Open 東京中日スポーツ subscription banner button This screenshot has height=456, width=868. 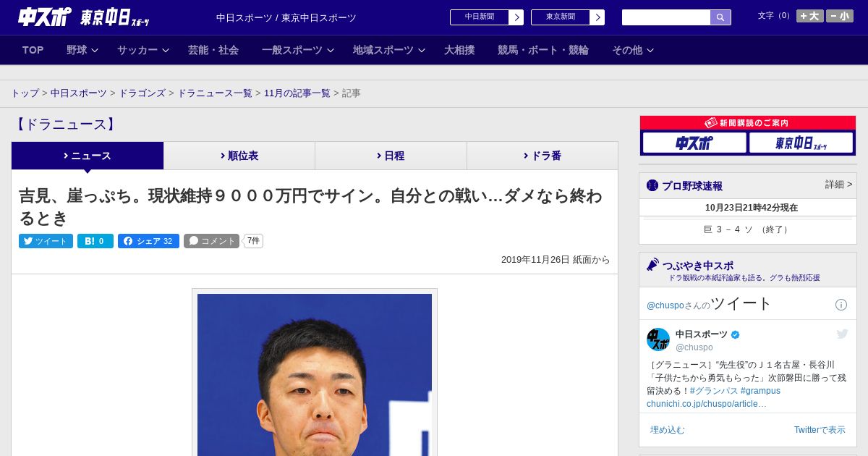[801, 143]
